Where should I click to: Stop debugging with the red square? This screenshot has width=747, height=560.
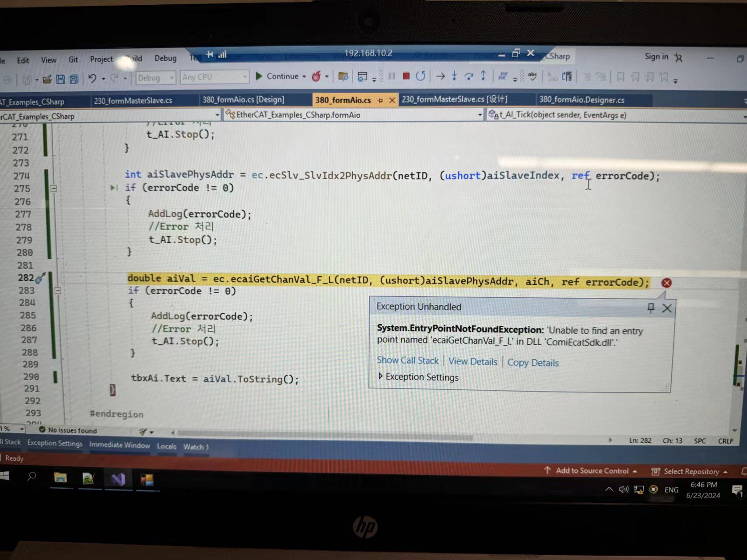[406, 76]
